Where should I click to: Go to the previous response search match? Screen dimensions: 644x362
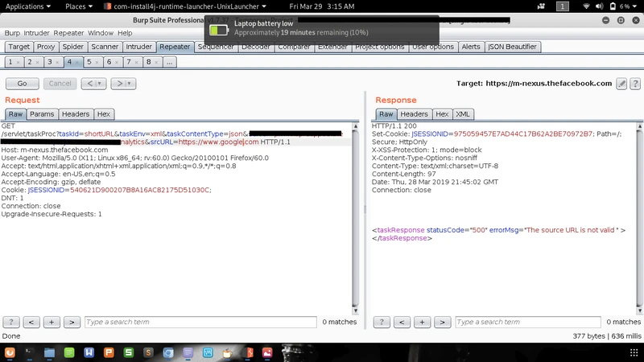click(x=402, y=322)
